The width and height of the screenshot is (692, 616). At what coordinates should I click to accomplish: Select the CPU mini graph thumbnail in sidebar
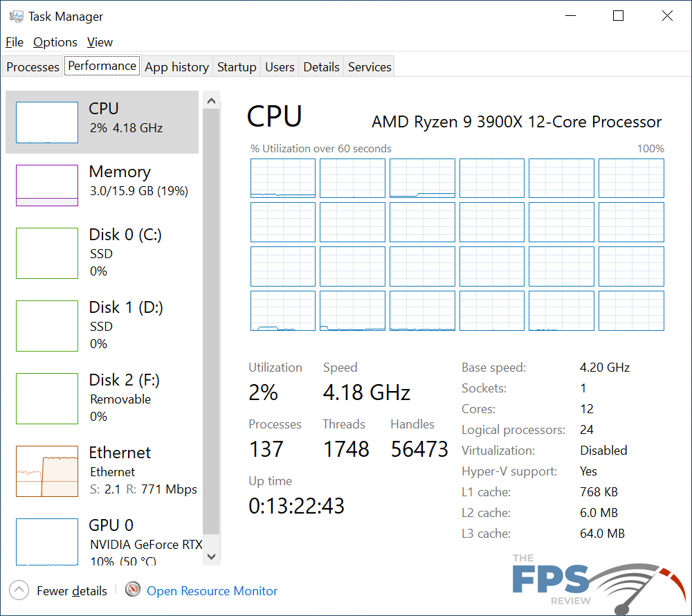(x=47, y=123)
